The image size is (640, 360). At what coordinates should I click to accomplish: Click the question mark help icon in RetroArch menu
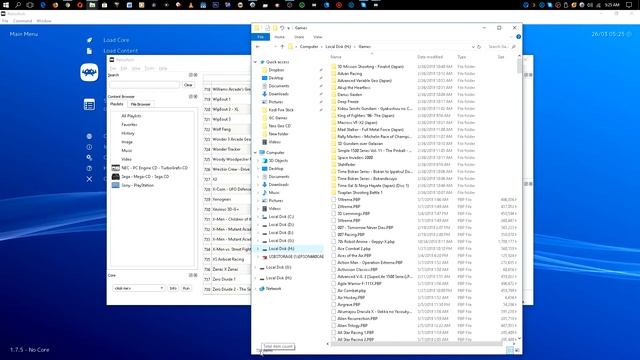89,168
